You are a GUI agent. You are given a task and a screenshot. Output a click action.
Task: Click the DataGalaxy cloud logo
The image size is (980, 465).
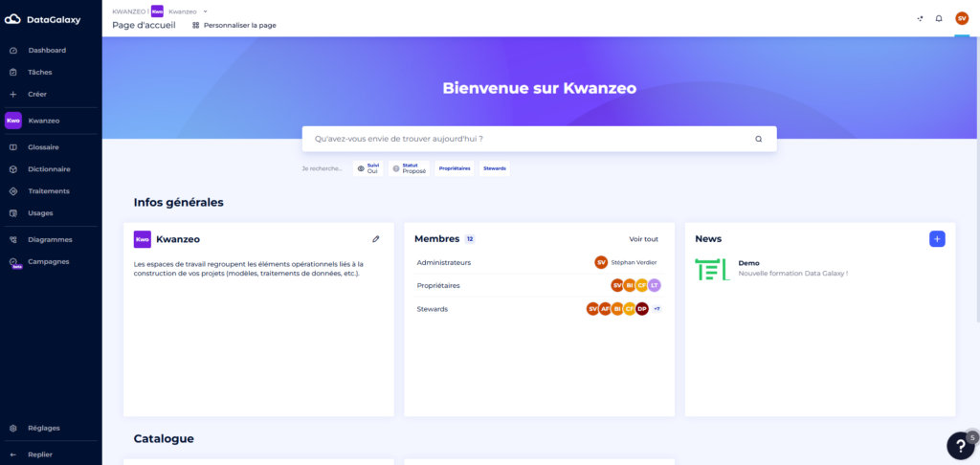12,19
